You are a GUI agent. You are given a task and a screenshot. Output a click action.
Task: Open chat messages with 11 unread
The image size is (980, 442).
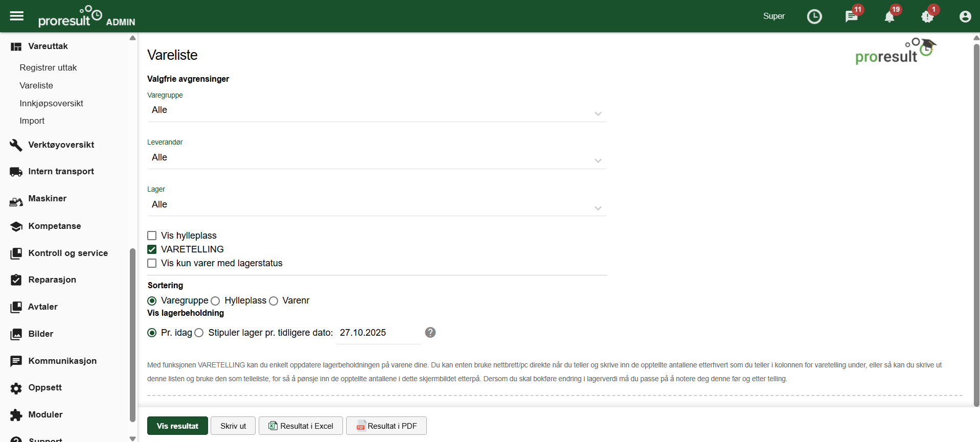point(852,16)
